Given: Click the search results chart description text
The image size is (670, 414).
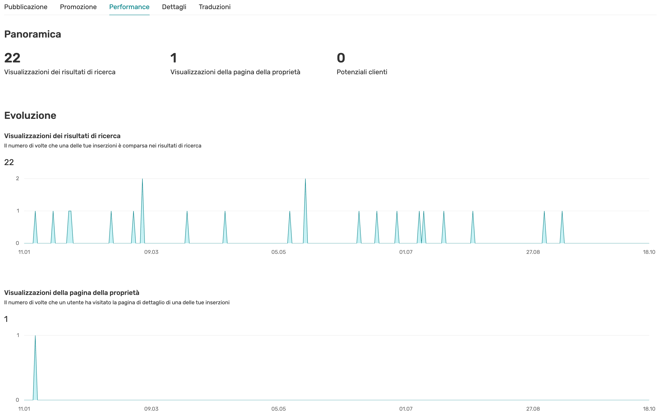Looking at the screenshot, I should click(x=103, y=146).
